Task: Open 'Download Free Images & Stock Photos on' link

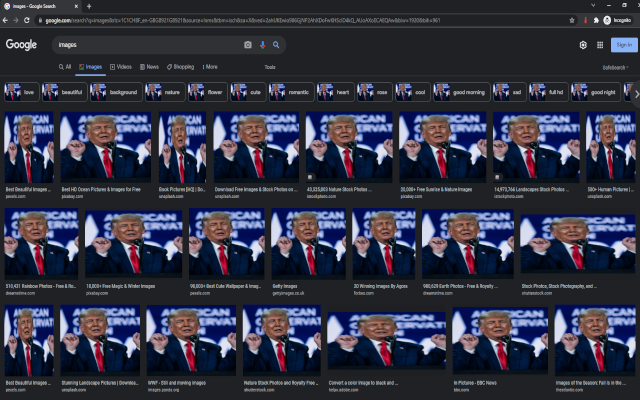Action: click(256, 189)
